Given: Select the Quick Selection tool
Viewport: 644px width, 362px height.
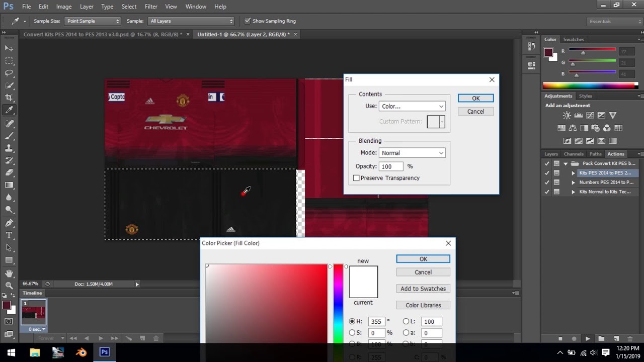Looking at the screenshot, I should (9, 85).
